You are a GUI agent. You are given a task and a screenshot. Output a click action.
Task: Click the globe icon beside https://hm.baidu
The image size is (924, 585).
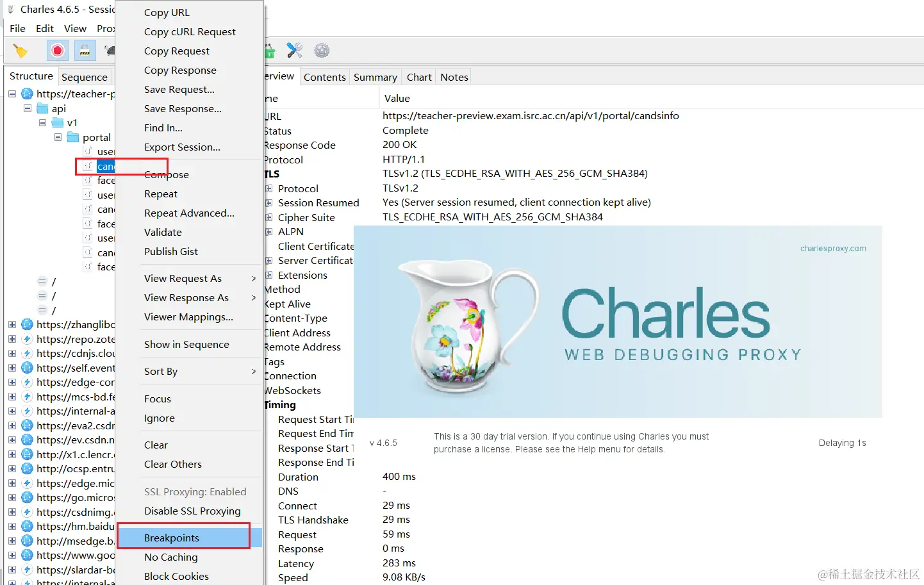coord(27,526)
